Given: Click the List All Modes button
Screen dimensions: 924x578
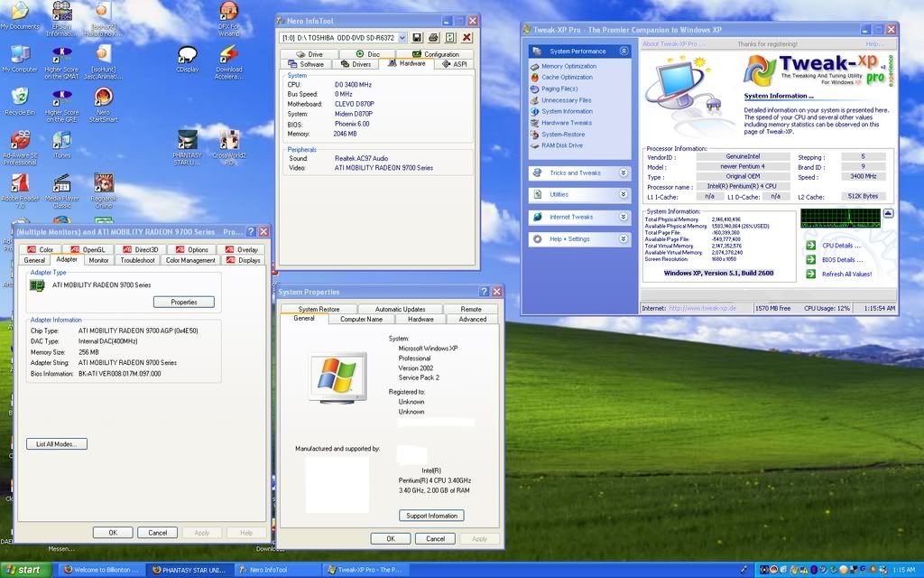Looking at the screenshot, I should (x=57, y=444).
